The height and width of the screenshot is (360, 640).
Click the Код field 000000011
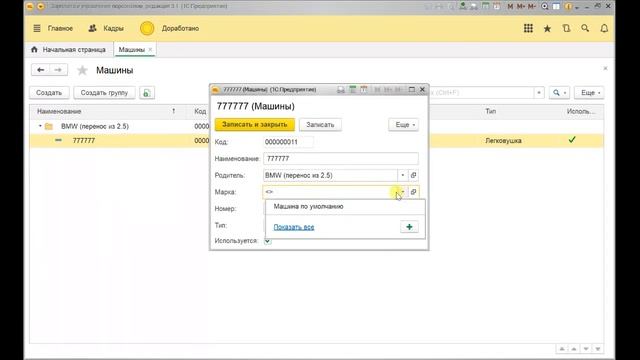click(288, 142)
